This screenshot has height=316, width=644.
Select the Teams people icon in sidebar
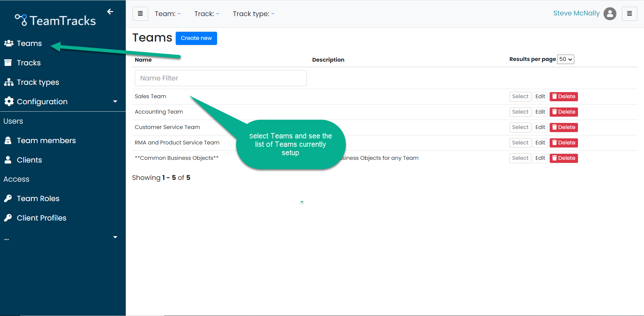coord(8,43)
